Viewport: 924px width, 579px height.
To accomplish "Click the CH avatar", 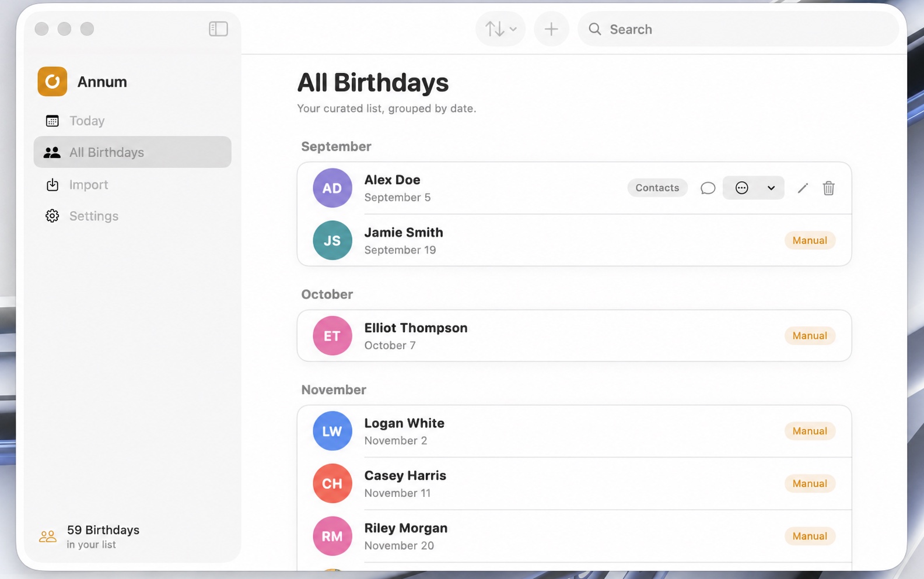I will click(x=332, y=483).
